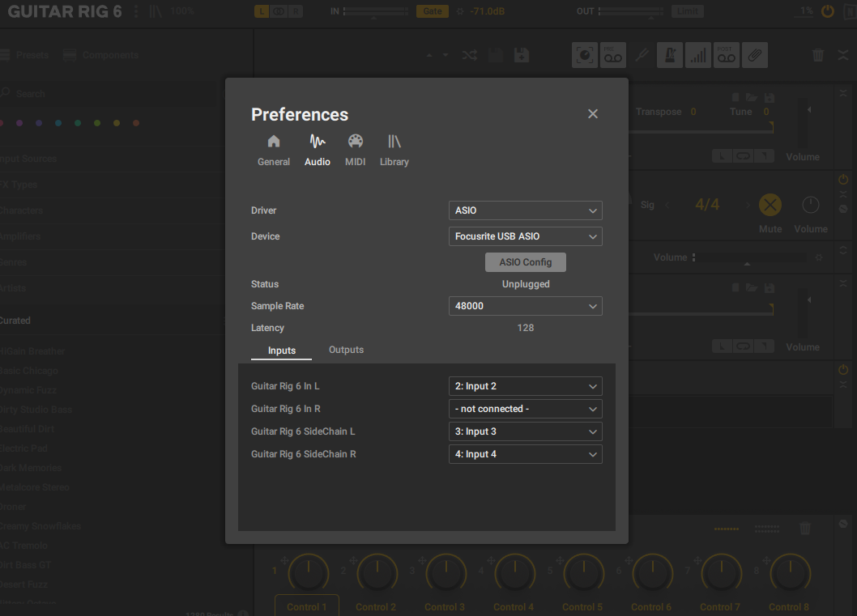Image resolution: width=857 pixels, height=616 pixels.
Task: Select the MIDI preferences palette icon
Action: 356,142
